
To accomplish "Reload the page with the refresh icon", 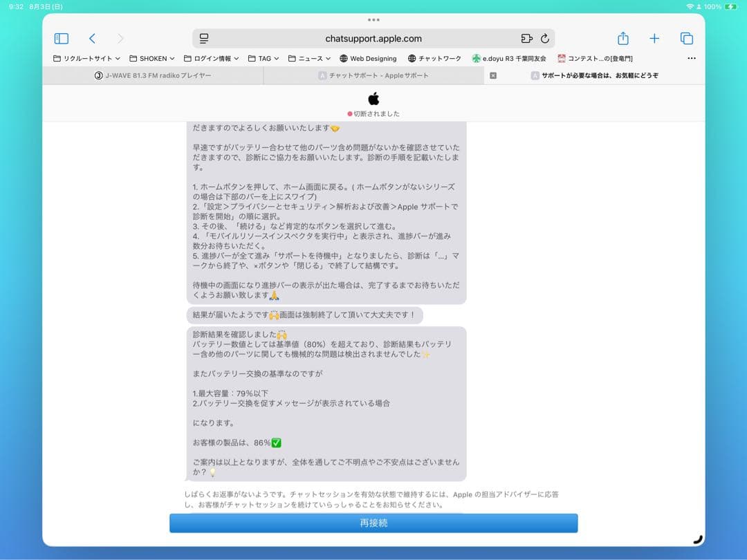I will pyautogui.click(x=546, y=39).
